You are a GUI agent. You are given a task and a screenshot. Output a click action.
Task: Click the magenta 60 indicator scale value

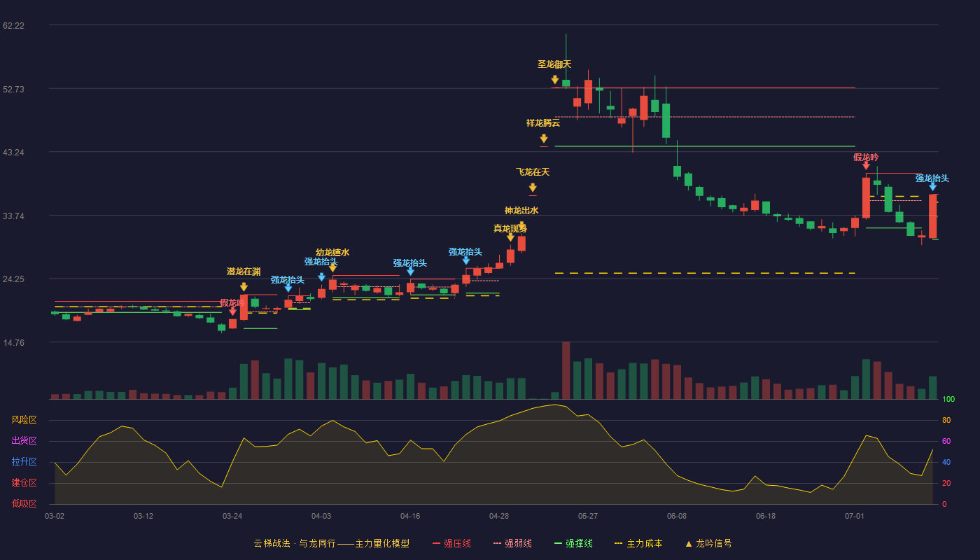[946, 441]
